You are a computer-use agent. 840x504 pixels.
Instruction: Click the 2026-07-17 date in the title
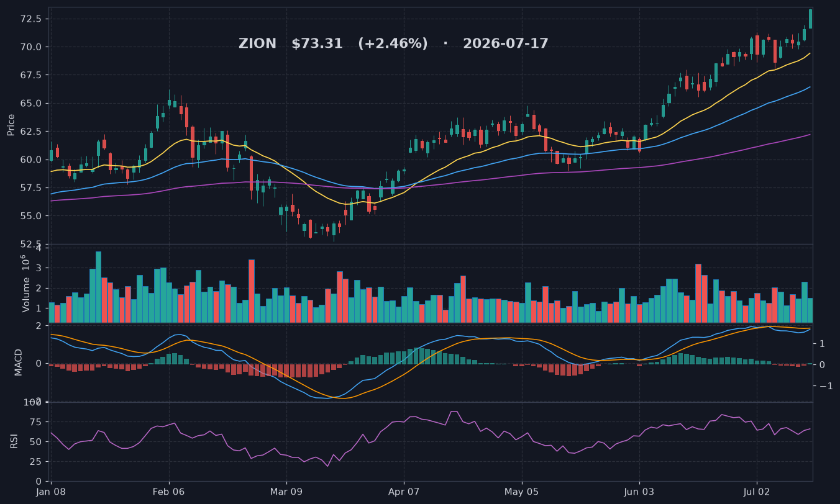(x=506, y=44)
